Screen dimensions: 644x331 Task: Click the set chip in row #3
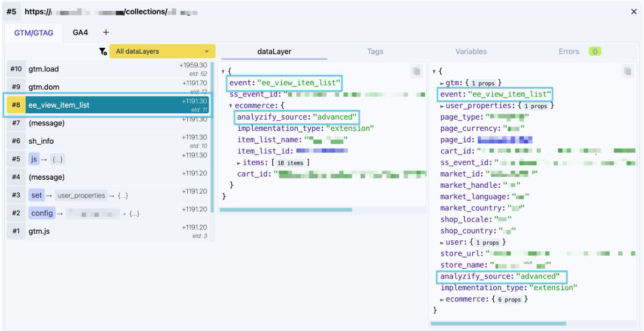[36, 195]
